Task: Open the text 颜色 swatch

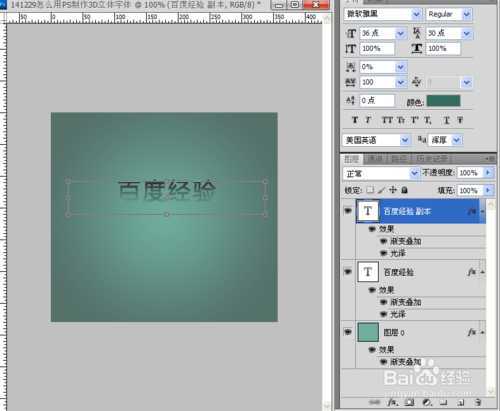Action: [x=443, y=101]
